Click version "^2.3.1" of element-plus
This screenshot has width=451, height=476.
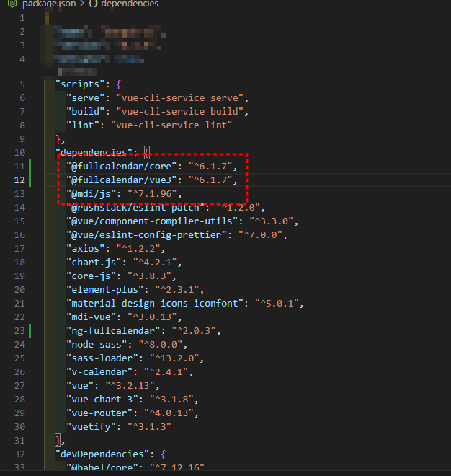coord(177,290)
